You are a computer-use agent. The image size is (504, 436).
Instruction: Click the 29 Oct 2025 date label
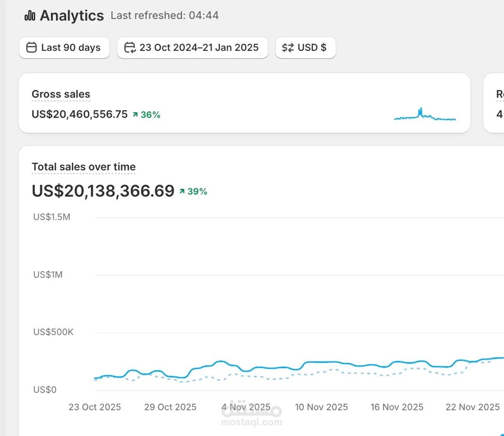pos(171,407)
